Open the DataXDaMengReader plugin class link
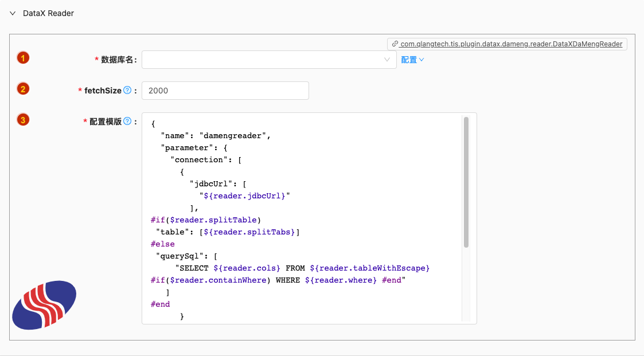Screen dimensions: 644x356 pos(511,44)
